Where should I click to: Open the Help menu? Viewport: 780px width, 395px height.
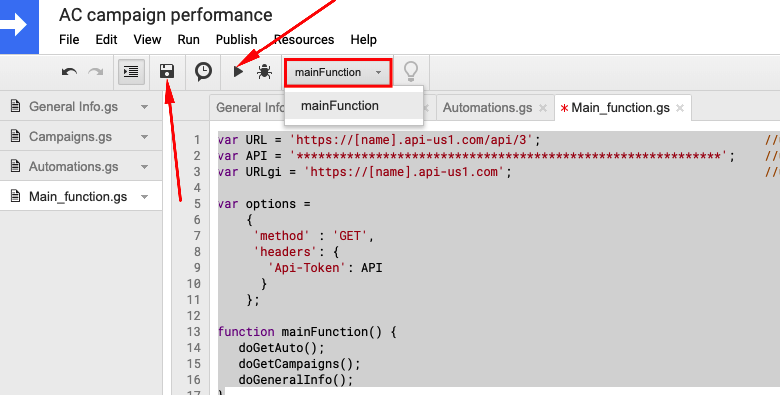pos(364,39)
